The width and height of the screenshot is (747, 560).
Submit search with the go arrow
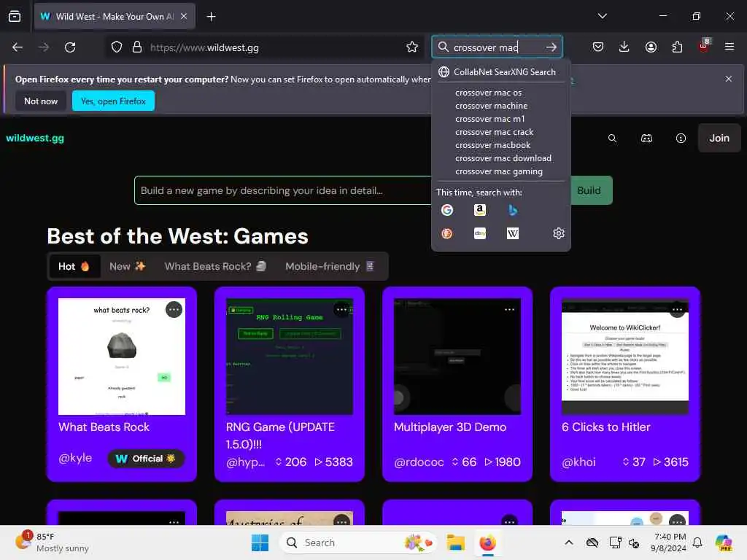click(551, 47)
